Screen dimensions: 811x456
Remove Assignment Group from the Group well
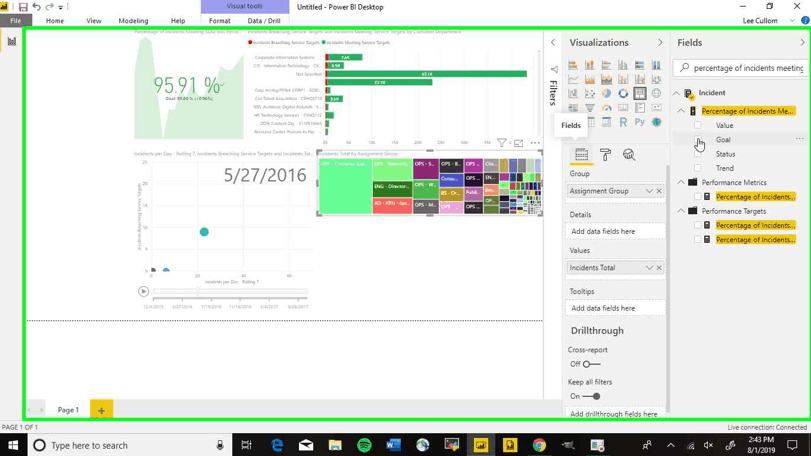659,191
